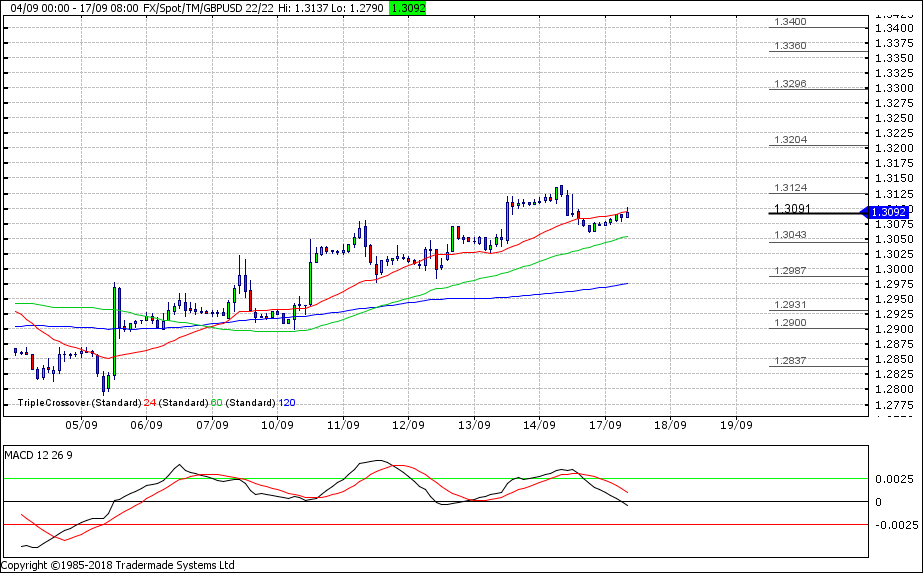Select the 14/09 date axis label

[539, 424]
